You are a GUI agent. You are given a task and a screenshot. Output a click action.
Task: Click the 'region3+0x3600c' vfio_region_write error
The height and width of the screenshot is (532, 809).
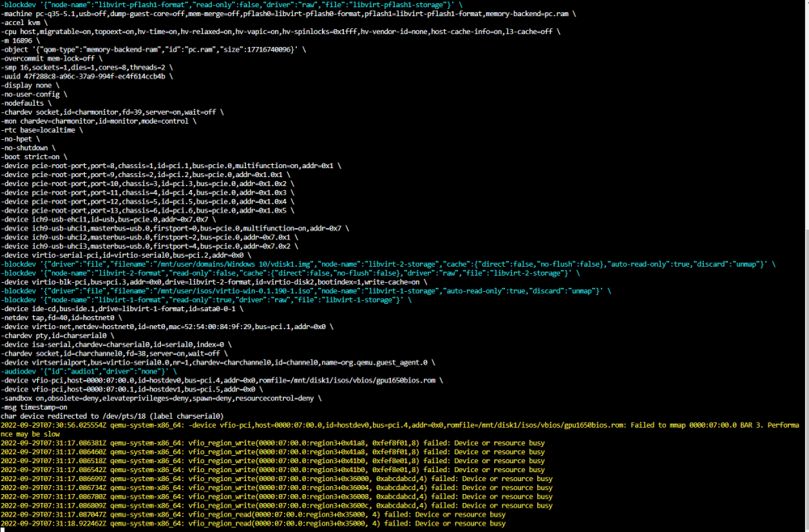pos(277,505)
